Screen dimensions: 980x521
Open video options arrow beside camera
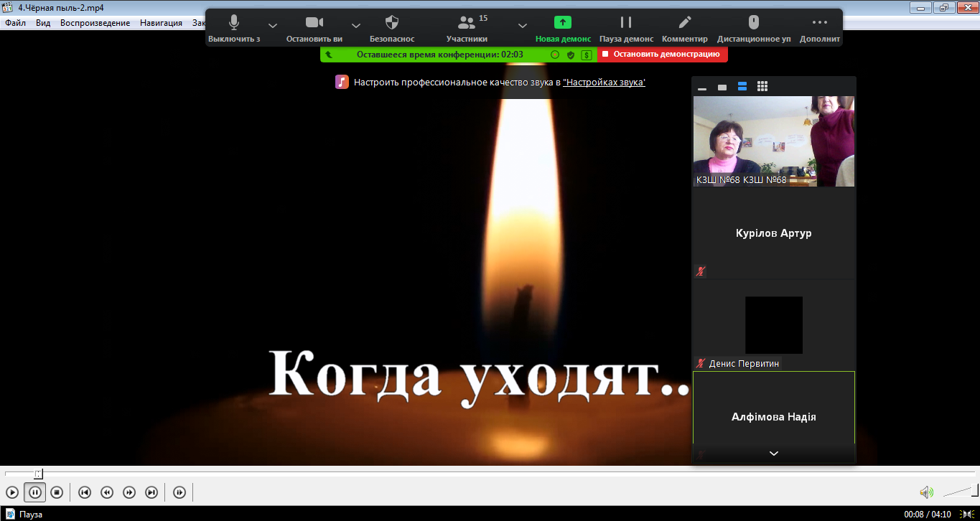(356, 26)
